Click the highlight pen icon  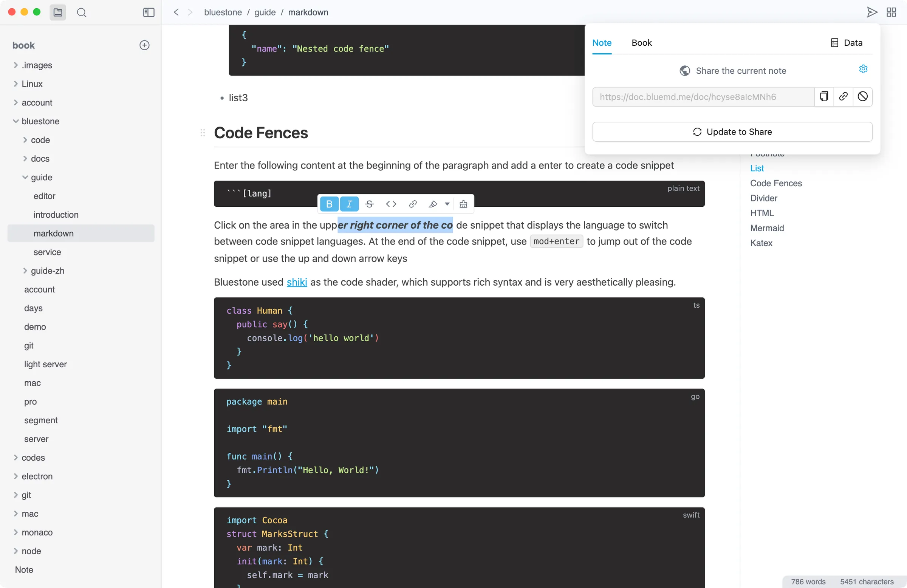(x=433, y=204)
